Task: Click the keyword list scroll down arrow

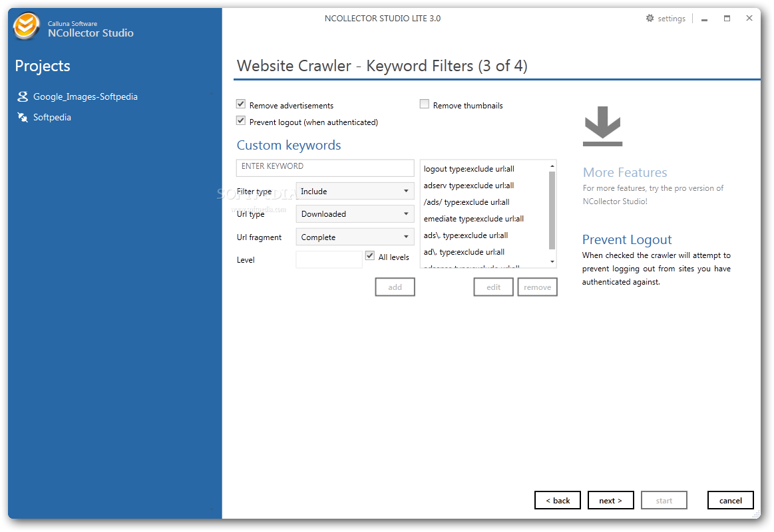Action: pyautogui.click(x=552, y=262)
